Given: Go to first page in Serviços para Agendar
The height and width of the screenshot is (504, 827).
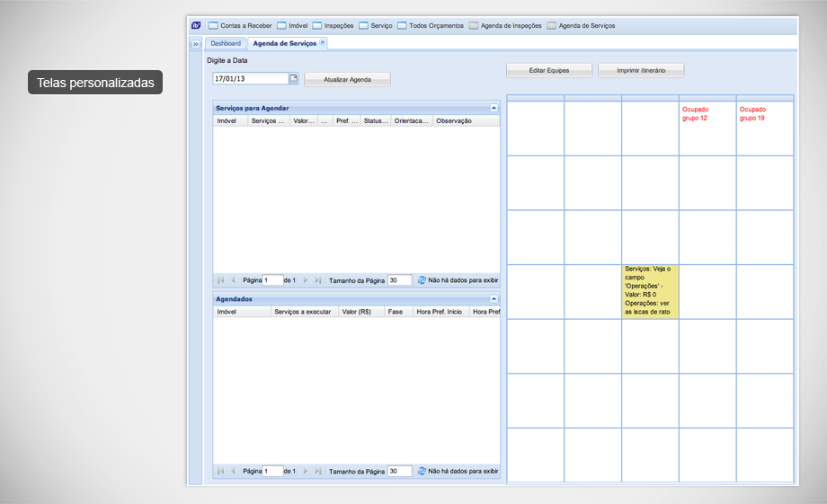Looking at the screenshot, I should [x=221, y=280].
